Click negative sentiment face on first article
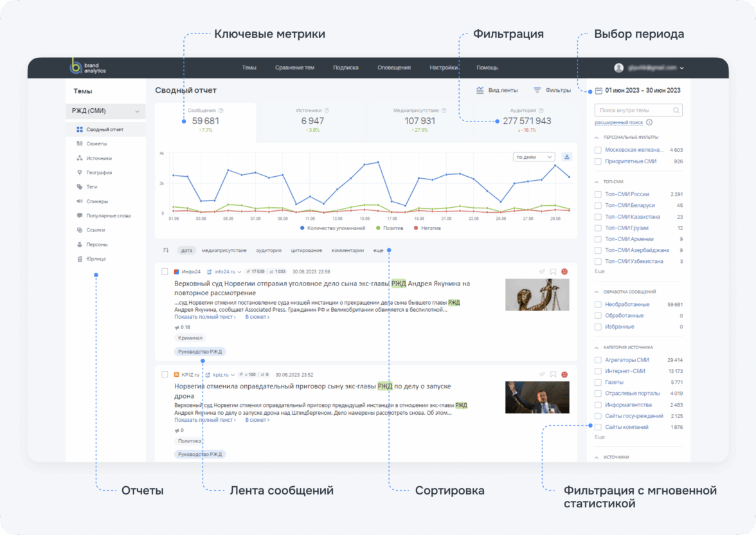Image resolution: width=756 pixels, height=535 pixels. (564, 271)
